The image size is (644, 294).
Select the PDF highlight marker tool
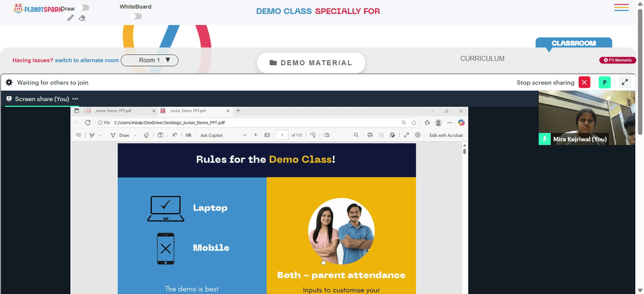92,135
